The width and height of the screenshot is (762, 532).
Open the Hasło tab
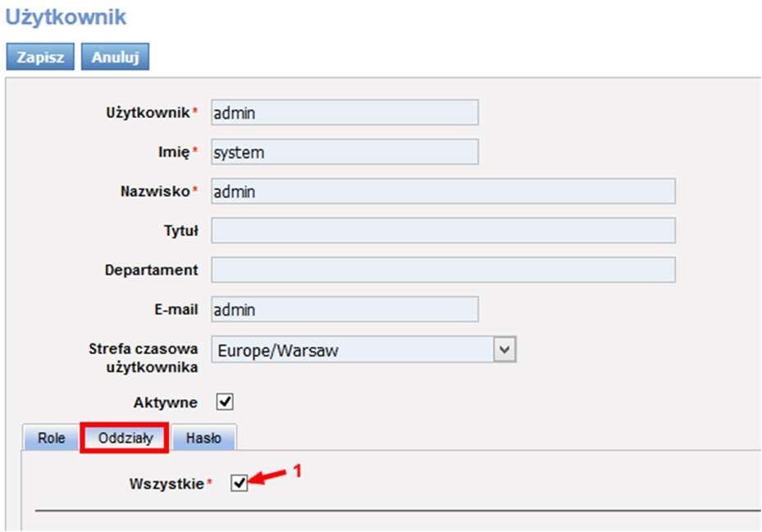point(203,438)
